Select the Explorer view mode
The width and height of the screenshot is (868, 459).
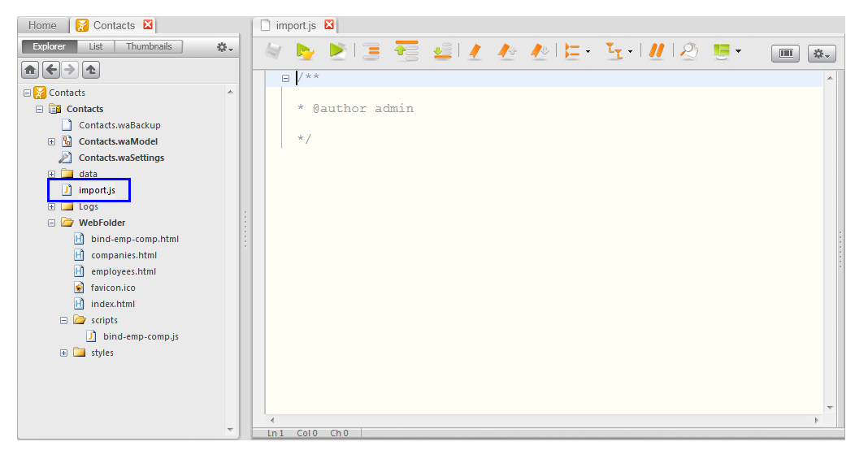pyautogui.click(x=49, y=46)
